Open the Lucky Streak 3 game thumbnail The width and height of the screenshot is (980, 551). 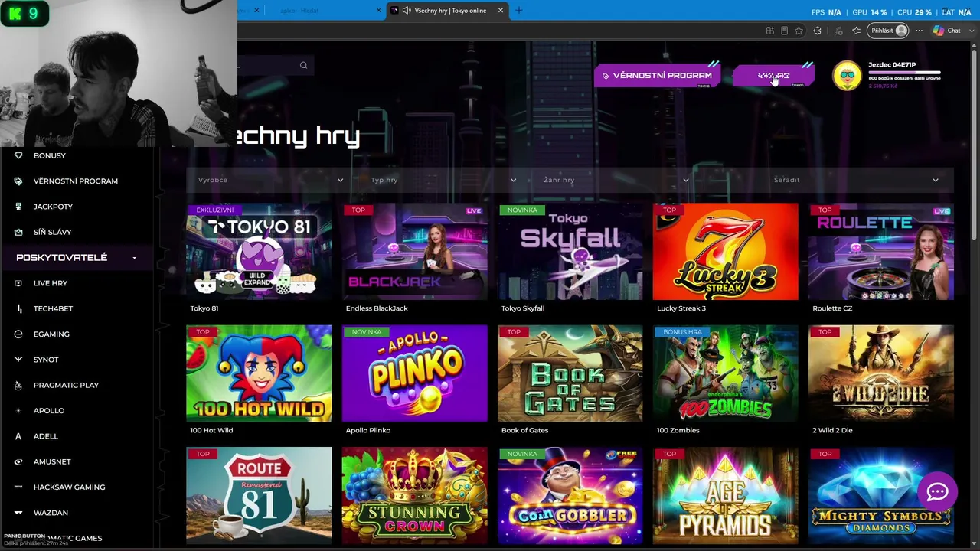pos(726,252)
